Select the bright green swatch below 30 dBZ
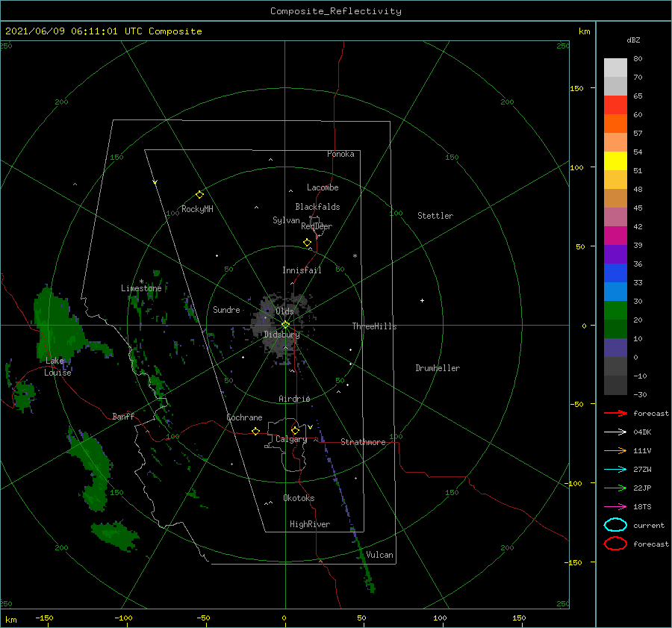The width and height of the screenshot is (672, 628). (x=615, y=310)
